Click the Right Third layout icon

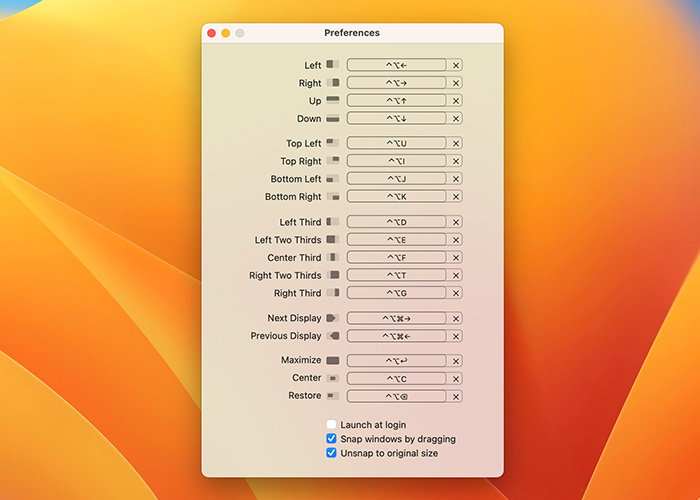click(333, 293)
